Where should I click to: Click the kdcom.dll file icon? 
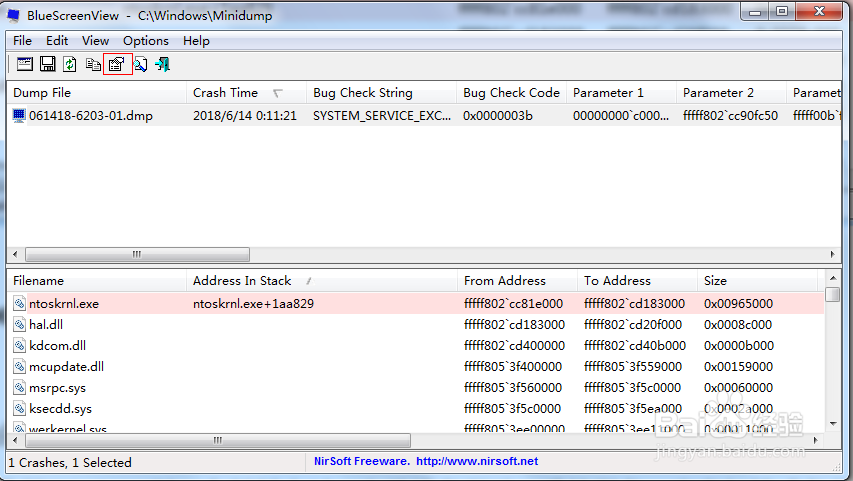pos(20,346)
